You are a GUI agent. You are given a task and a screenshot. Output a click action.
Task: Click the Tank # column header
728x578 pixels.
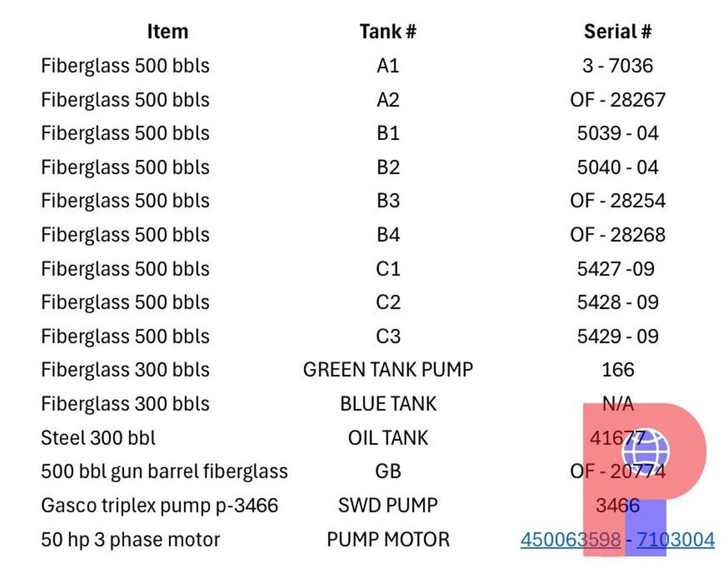tap(387, 31)
